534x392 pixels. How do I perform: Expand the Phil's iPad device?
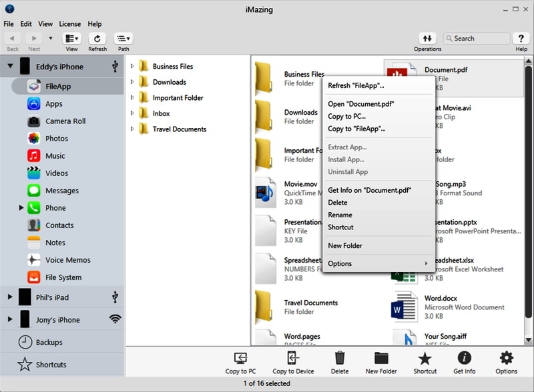pyautogui.click(x=10, y=297)
